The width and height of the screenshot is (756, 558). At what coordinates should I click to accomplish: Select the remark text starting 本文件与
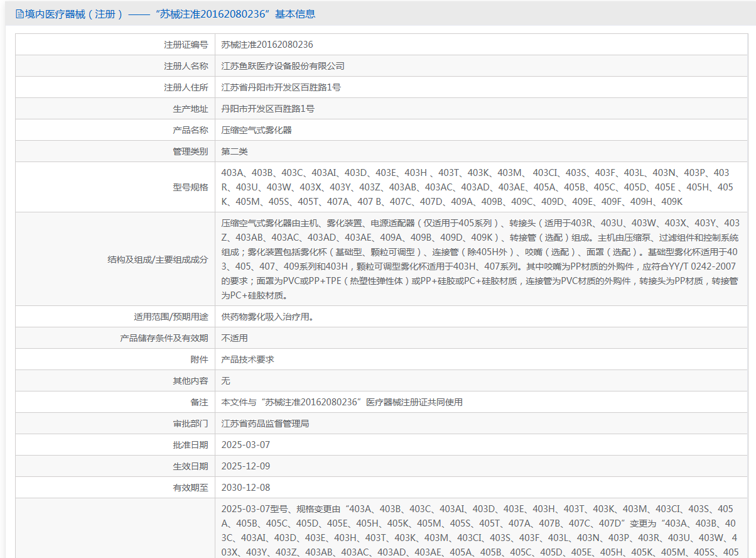click(342, 402)
